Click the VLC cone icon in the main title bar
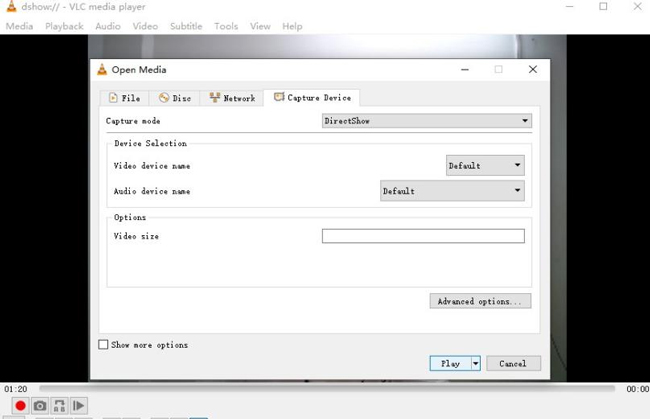This screenshot has width=650, height=419. click(12, 6)
